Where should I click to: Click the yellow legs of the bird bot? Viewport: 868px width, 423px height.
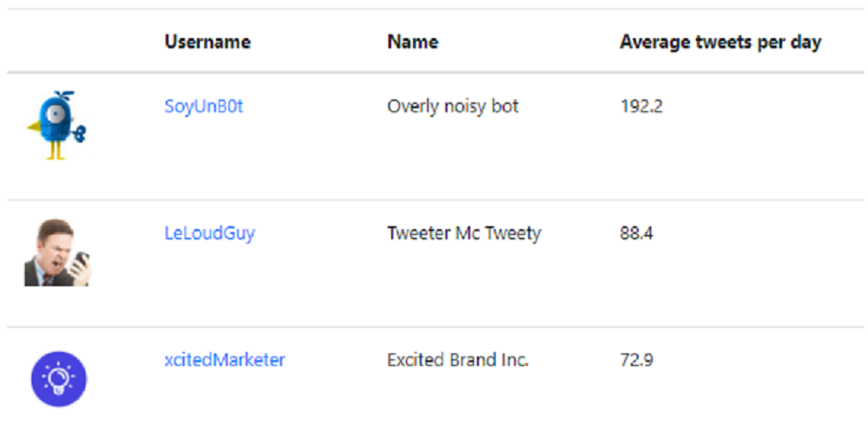tap(56, 151)
